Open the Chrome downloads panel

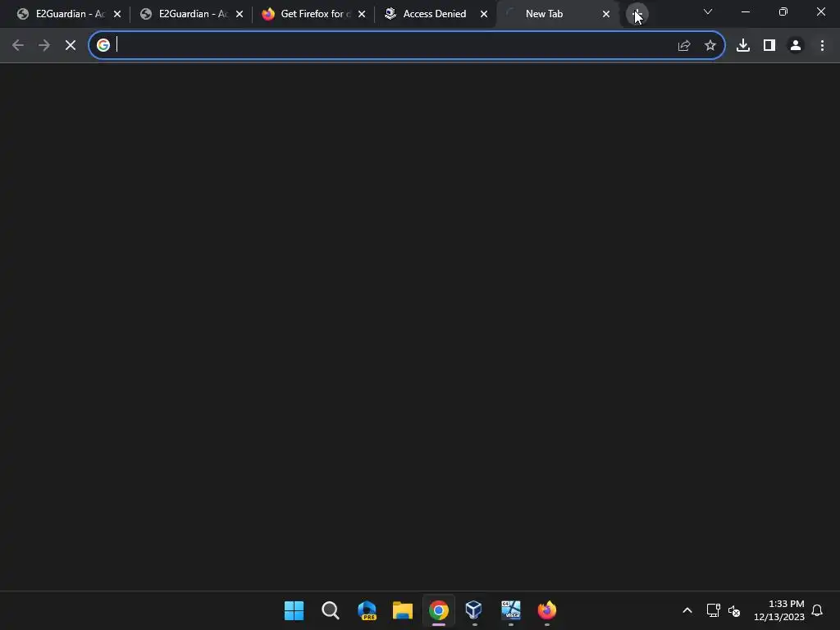coord(743,46)
